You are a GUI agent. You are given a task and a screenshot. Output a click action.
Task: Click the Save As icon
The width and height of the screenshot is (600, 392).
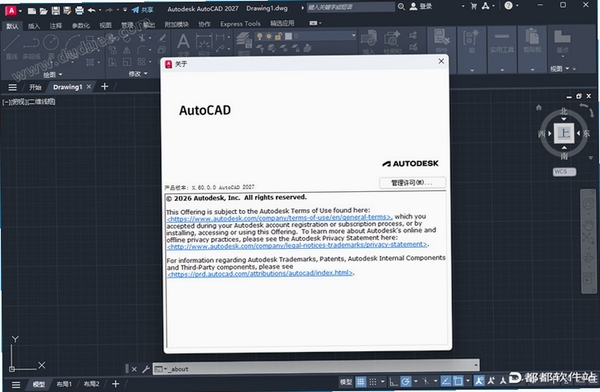pos(67,11)
